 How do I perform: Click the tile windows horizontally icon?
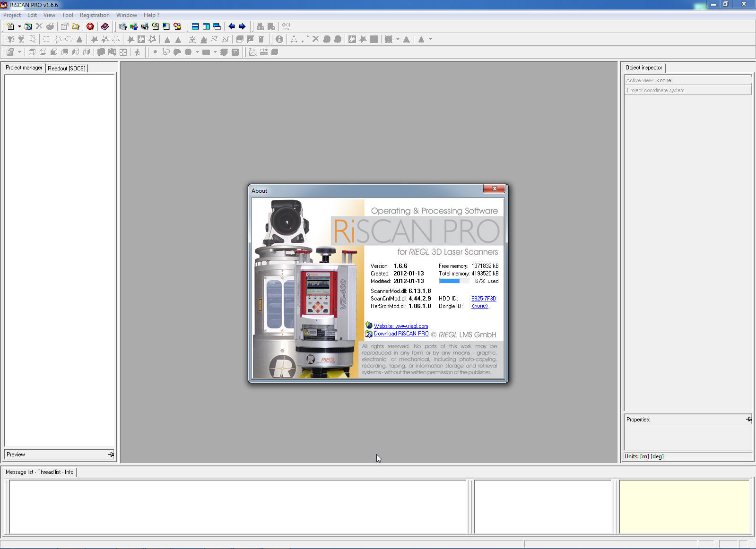click(195, 26)
